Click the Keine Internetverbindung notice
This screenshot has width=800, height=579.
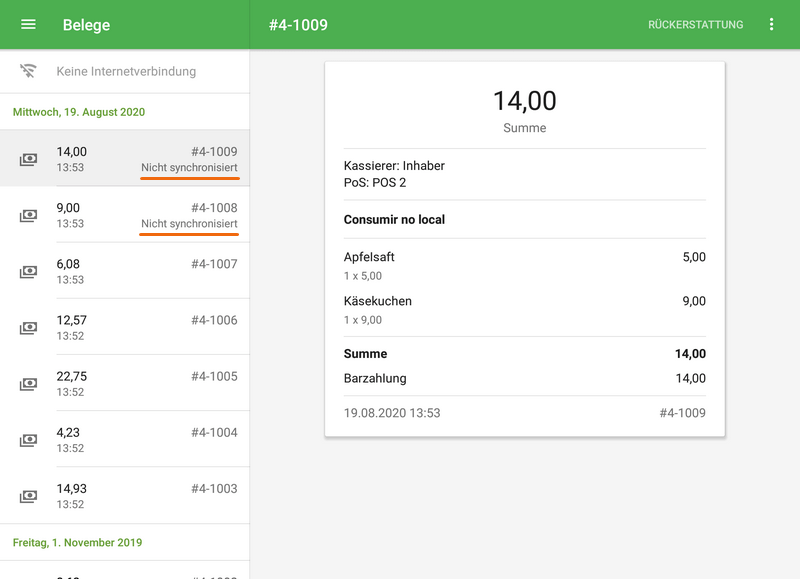[x=126, y=71]
